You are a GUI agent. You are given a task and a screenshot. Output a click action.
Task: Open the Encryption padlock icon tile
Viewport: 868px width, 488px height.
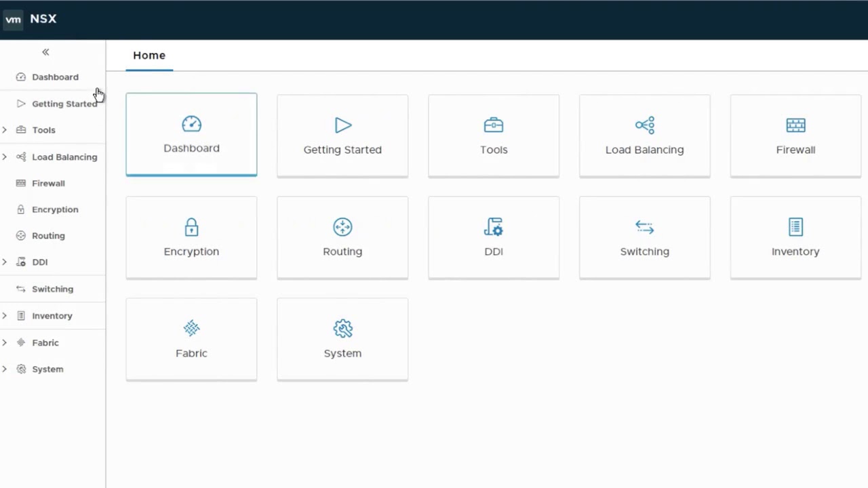pos(191,227)
